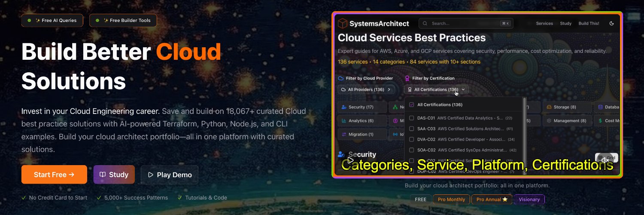Click the Cost dollar-sign category chip
This screenshot has width=644, height=215.
[x=607, y=121]
